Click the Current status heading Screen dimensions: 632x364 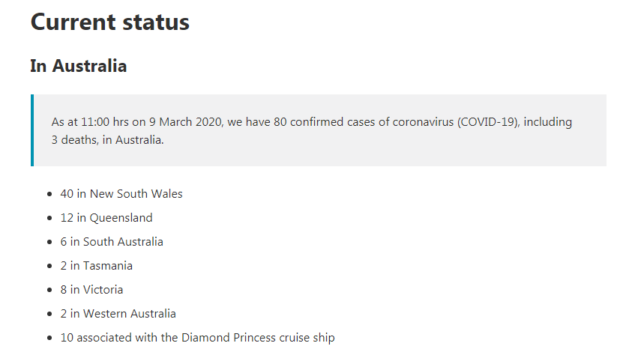coord(109,22)
